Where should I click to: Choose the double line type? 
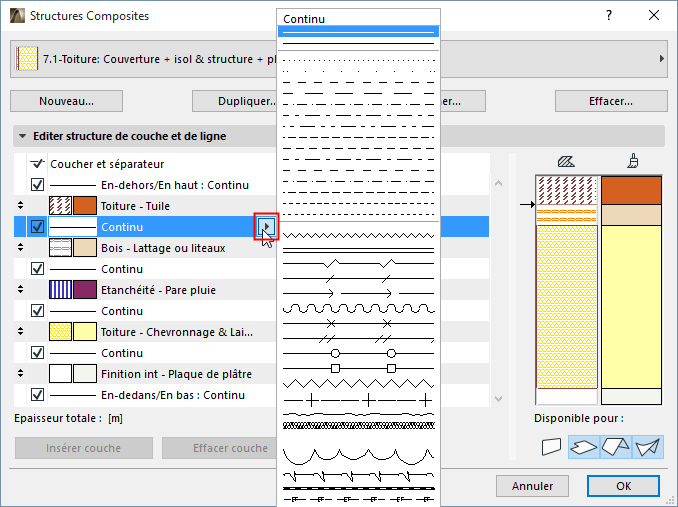[358, 250]
